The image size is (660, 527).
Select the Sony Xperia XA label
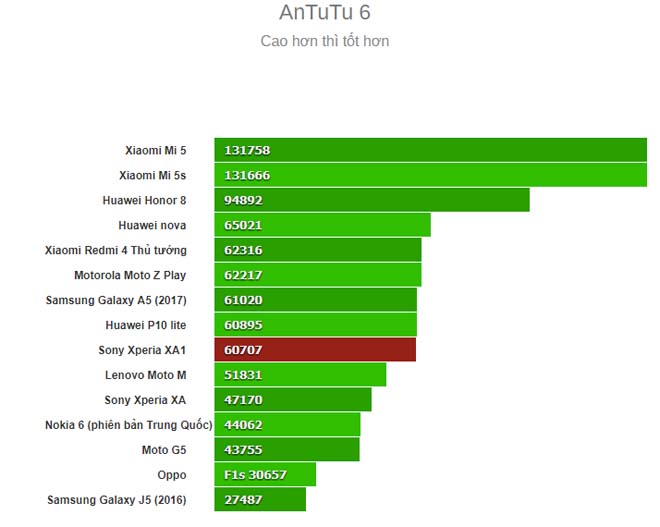point(145,400)
